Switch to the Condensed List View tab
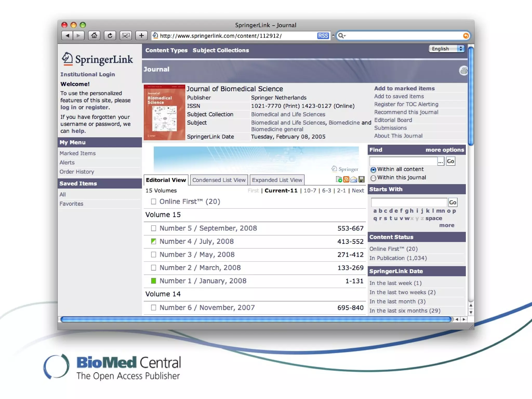532x399 pixels. (219, 180)
